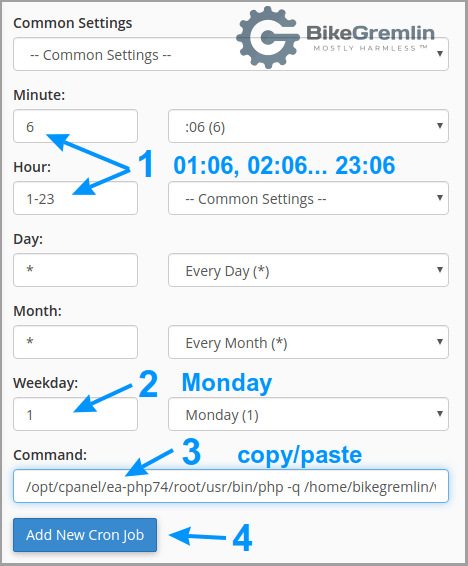468x566 pixels.
Task: Click the Command text field
Action: pyautogui.click(x=231, y=486)
